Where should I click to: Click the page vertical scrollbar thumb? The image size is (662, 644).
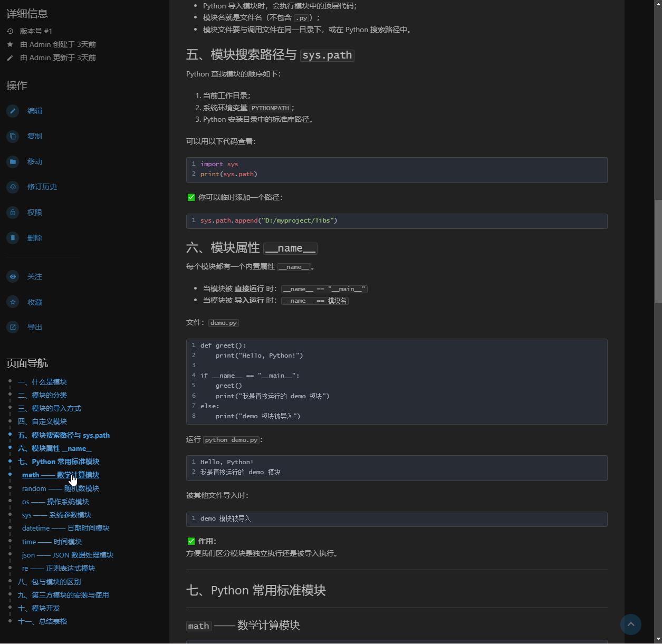(658, 252)
